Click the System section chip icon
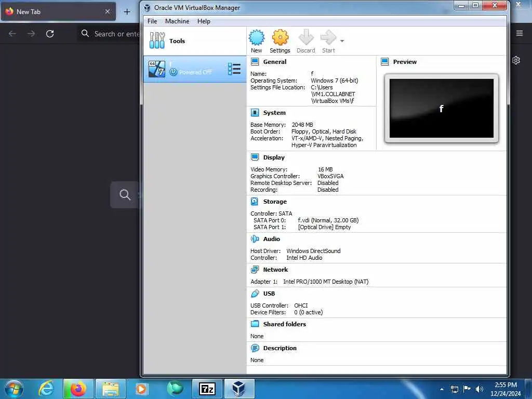Screen dimensions: 532x399 255,113
